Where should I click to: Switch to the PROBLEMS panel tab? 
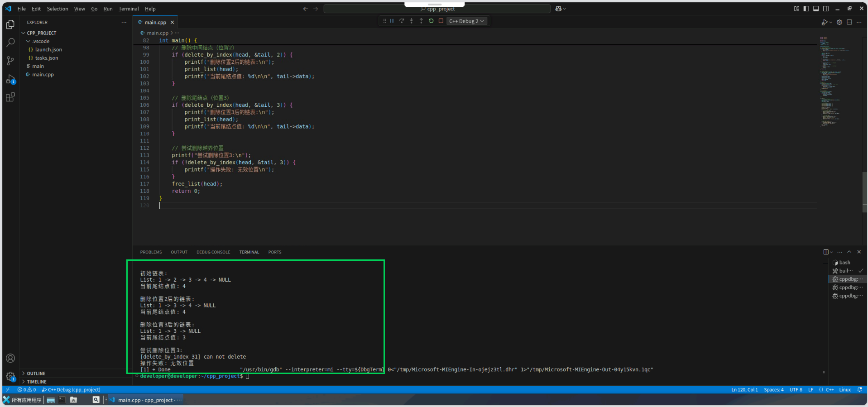click(151, 252)
